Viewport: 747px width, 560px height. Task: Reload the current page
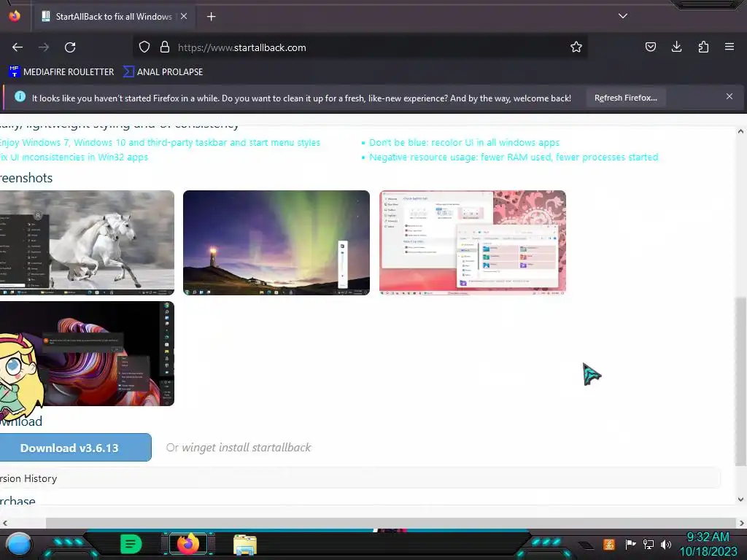click(x=70, y=47)
